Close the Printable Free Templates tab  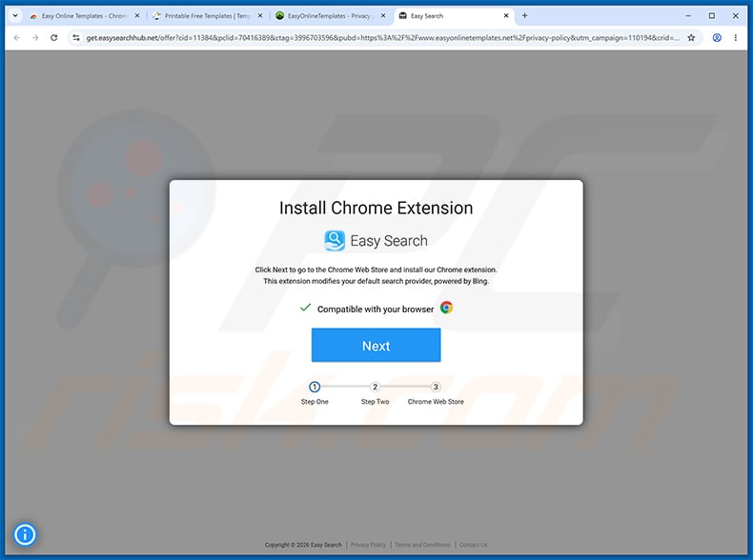[x=260, y=16]
